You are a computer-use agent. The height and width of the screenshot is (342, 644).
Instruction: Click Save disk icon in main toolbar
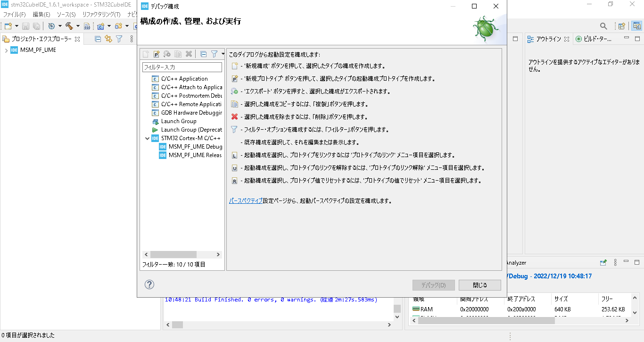pos(25,26)
